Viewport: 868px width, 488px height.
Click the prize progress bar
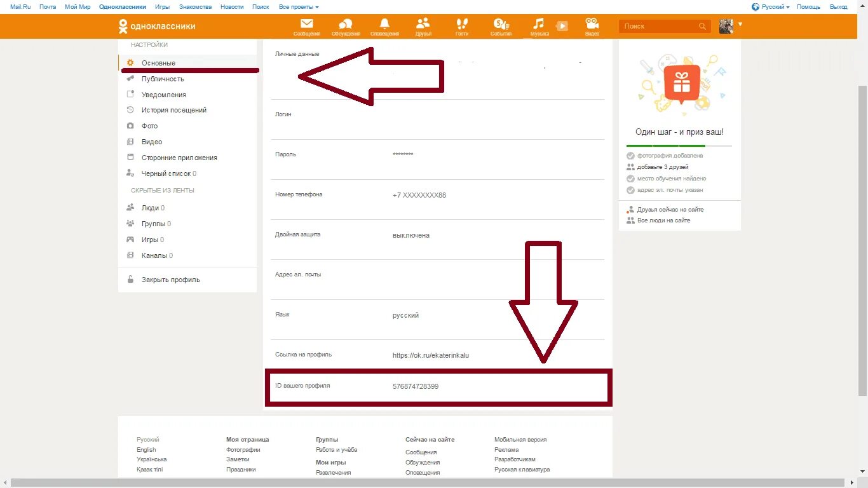pos(679,146)
